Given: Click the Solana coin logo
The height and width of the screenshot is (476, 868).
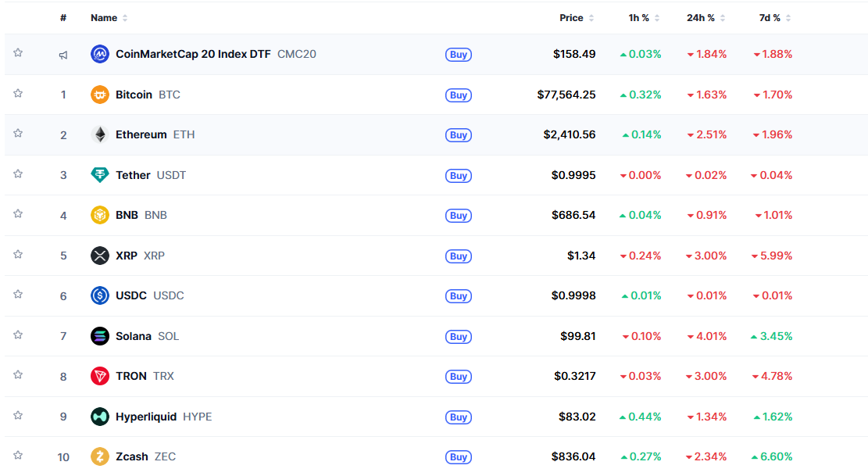Looking at the screenshot, I should (100, 336).
